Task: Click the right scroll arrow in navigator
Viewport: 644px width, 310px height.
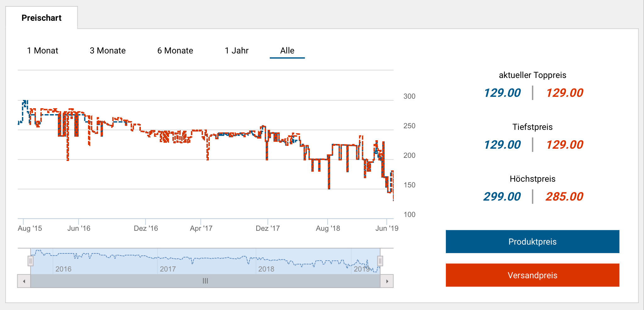Action: tap(387, 281)
